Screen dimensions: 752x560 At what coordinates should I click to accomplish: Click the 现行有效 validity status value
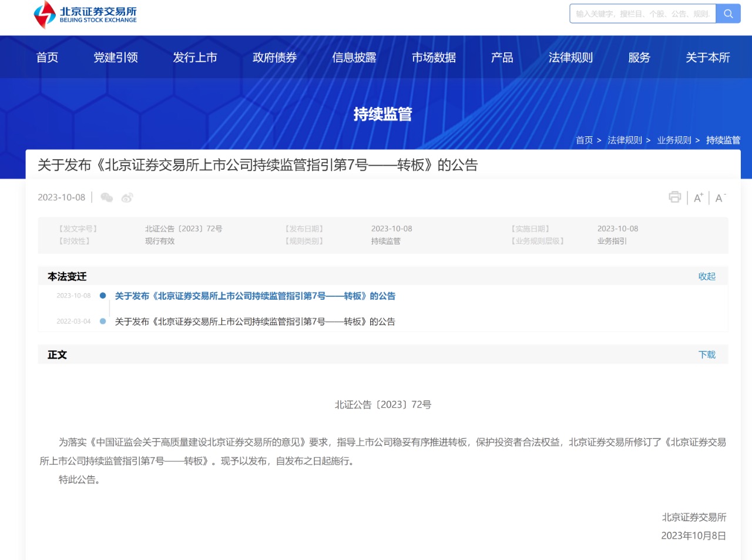[160, 241]
